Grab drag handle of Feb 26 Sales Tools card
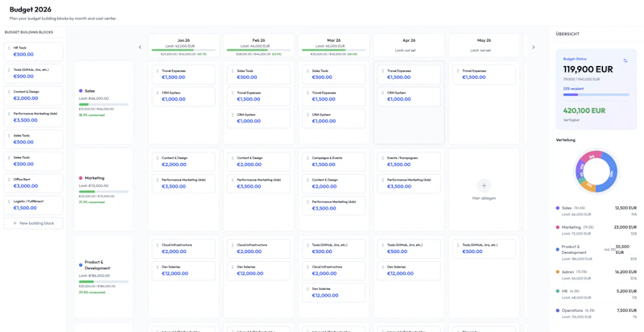Screen dimensions: 644x332 click(x=233, y=71)
